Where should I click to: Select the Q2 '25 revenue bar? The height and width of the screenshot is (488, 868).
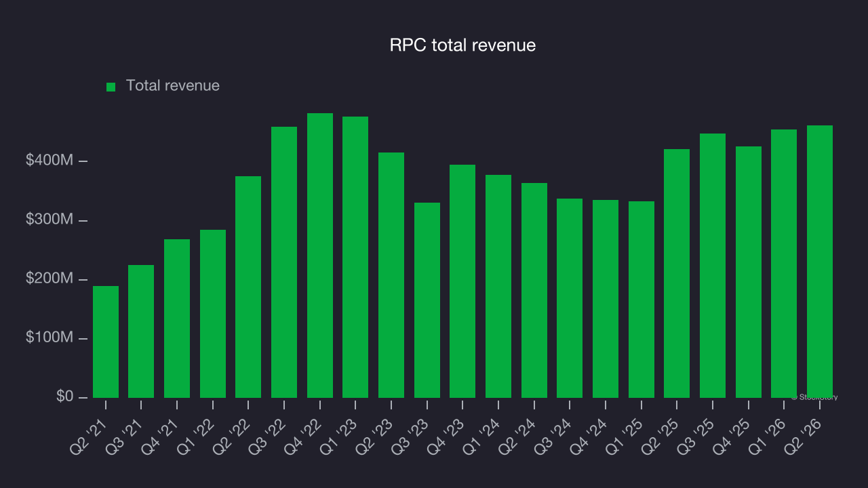[677, 273]
